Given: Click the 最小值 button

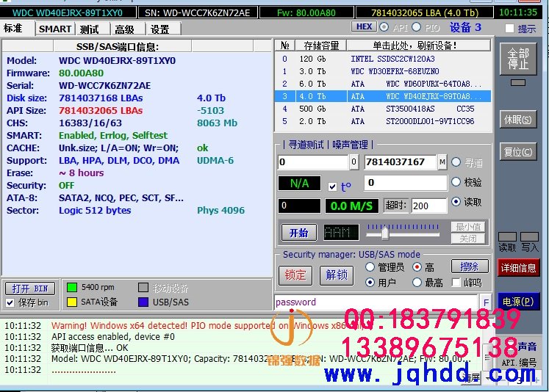Looking at the screenshot, I should pos(467,227).
